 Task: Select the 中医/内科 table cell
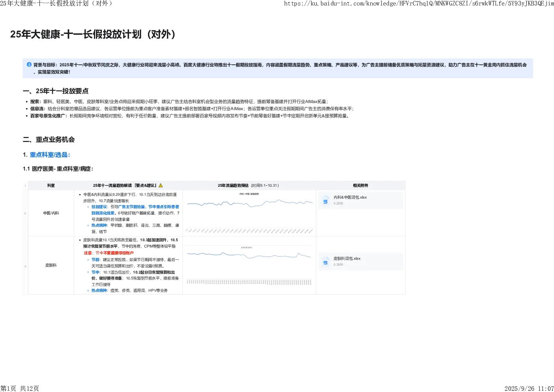[x=51, y=213]
